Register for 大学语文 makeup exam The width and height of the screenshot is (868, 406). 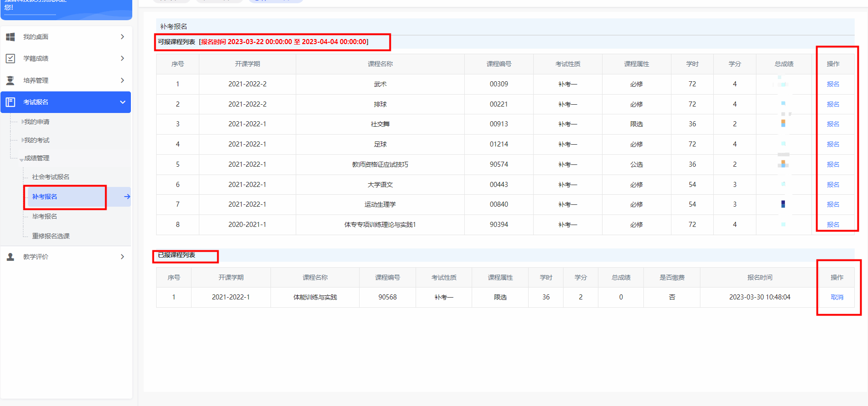833,185
